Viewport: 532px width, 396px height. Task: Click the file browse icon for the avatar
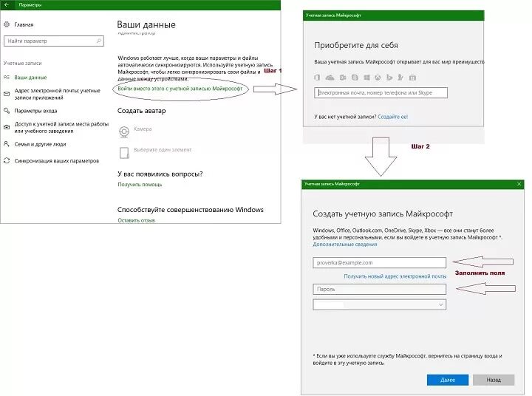(124, 153)
